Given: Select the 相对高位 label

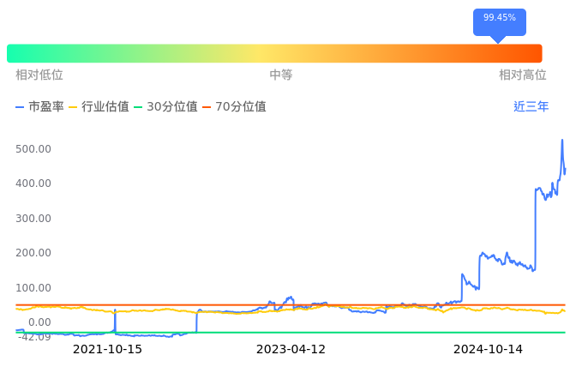Looking at the screenshot, I should pyautogui.click(x=523, y=75).
